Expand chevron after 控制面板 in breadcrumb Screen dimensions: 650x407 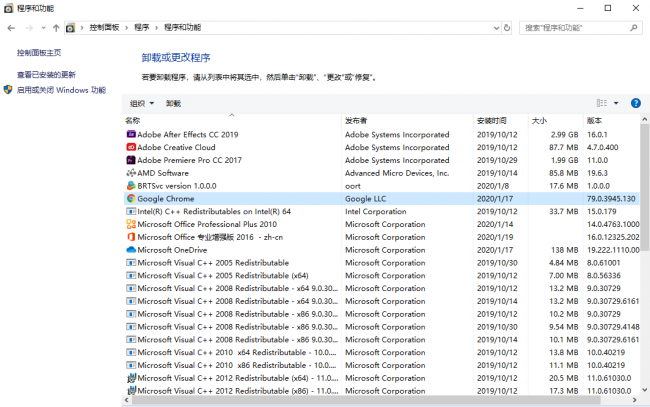[126, 28]
